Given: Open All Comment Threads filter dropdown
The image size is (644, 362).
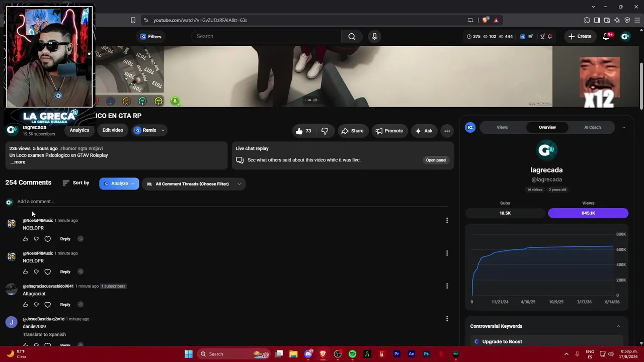Looking at the screenshot, I should pos(194,184).
